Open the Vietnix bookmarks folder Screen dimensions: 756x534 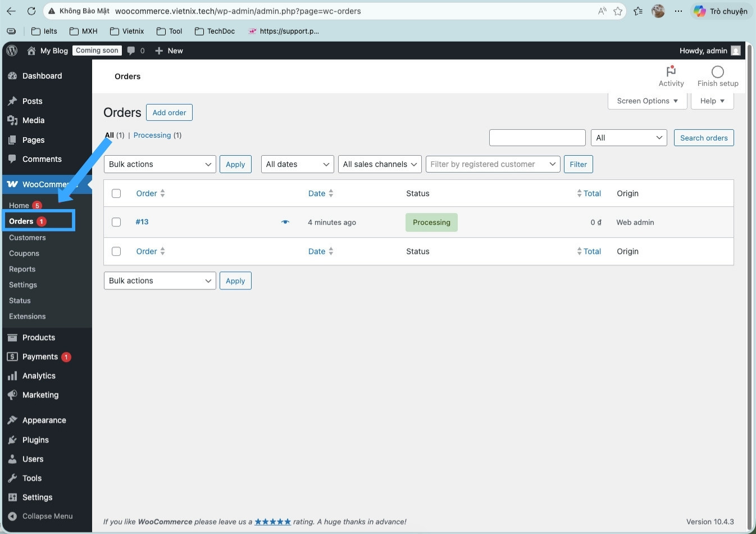pos(127,31)
